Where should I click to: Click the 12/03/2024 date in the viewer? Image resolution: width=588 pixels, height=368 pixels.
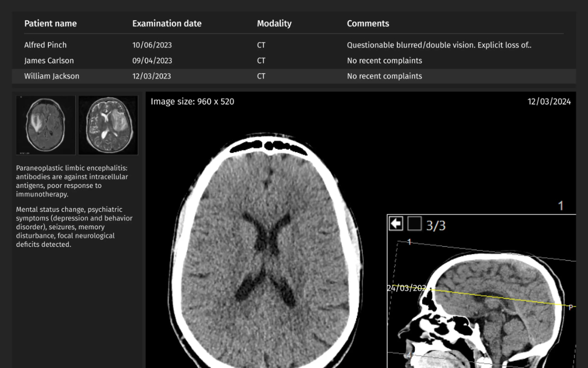point(549,102)
